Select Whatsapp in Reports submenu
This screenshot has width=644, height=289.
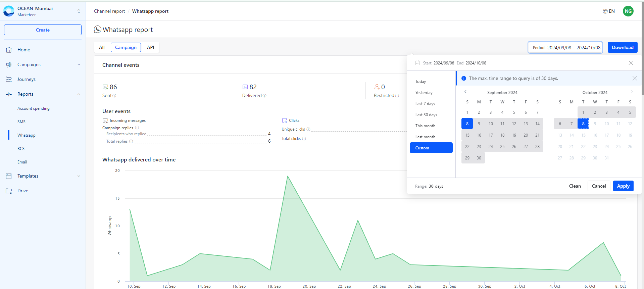pyautogui.click(x=27, y=135)
